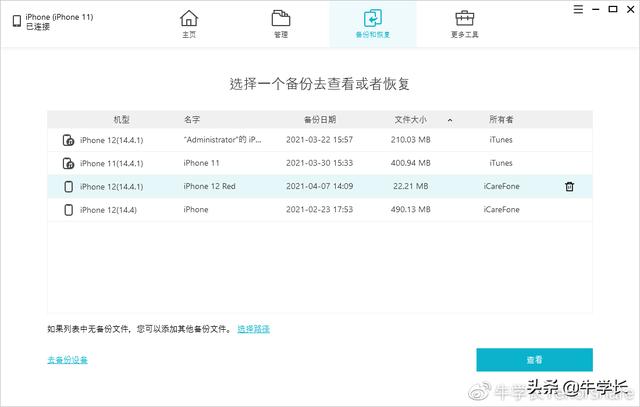The image size is (640, 407).
Task: Maximize the iCareFone window
Action: click(x=613, y=9)
